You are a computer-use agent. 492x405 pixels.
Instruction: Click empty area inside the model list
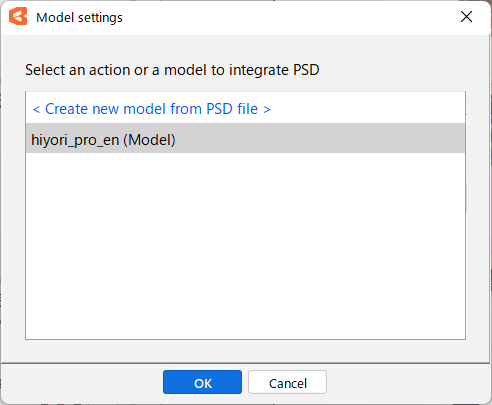coord(245,247)
